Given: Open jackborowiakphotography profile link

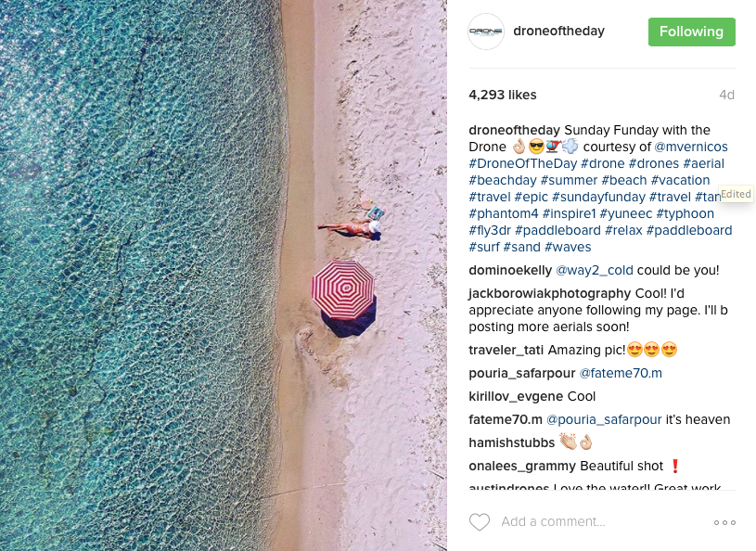Looking at the screenshot, I should point(550,293).
